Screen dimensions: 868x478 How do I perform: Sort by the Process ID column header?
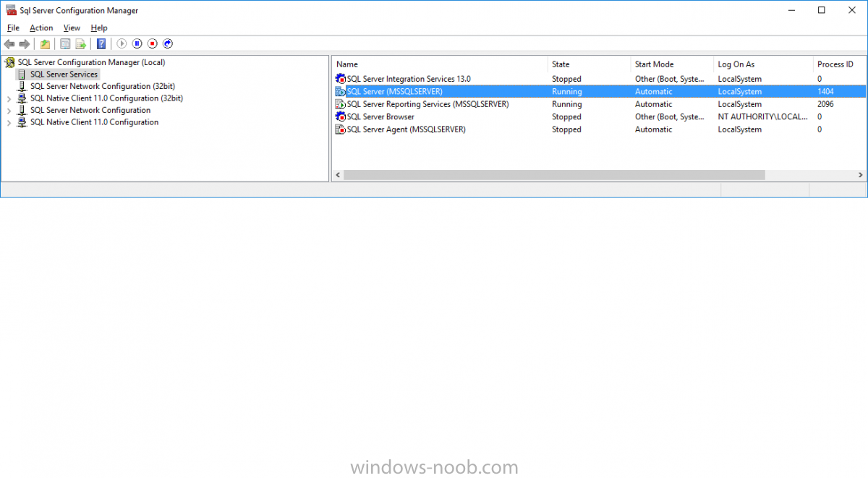pos(839,64)
